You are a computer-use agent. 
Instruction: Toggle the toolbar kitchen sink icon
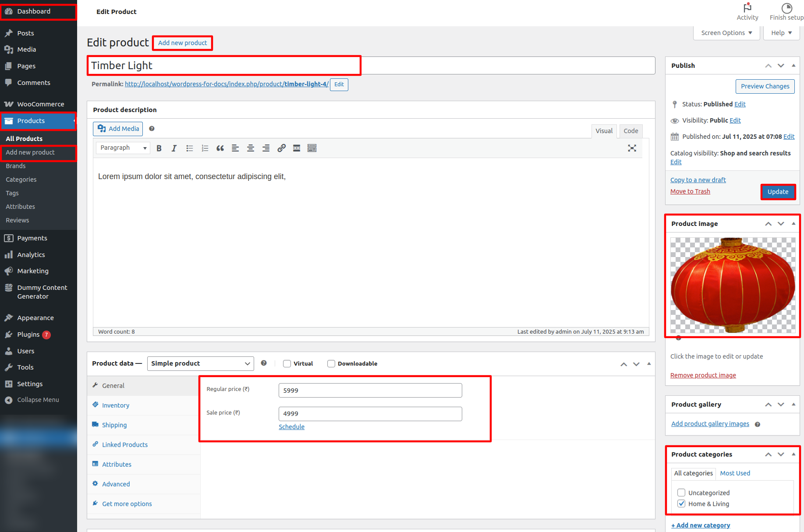click(x=312, y=148)
